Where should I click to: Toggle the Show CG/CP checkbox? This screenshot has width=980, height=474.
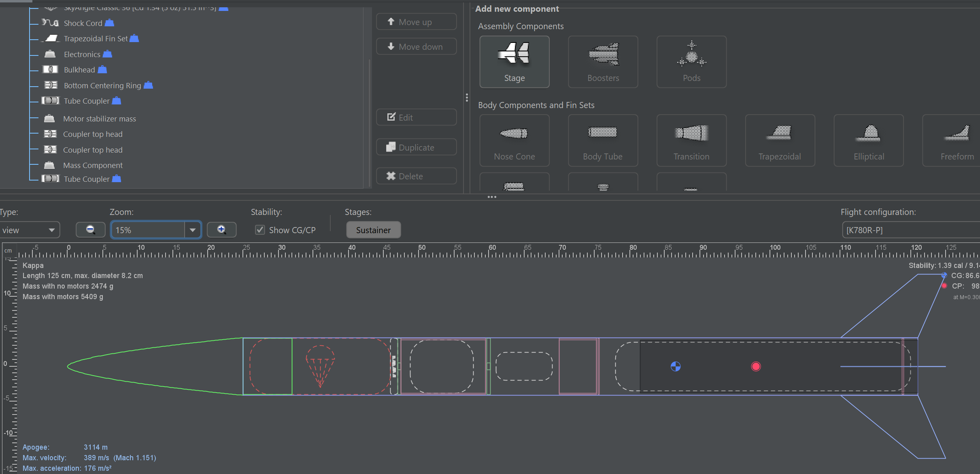coord(260,230)
